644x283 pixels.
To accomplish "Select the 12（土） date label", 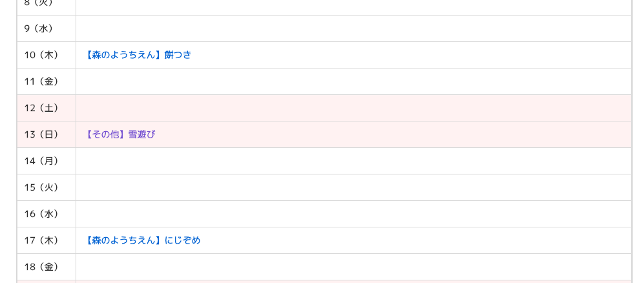I will pyautogui.click(x=42, y=108).
